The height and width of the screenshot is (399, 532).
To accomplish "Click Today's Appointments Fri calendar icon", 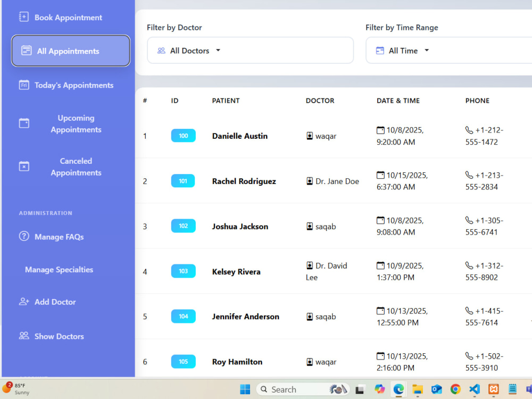I will (24, 85).
